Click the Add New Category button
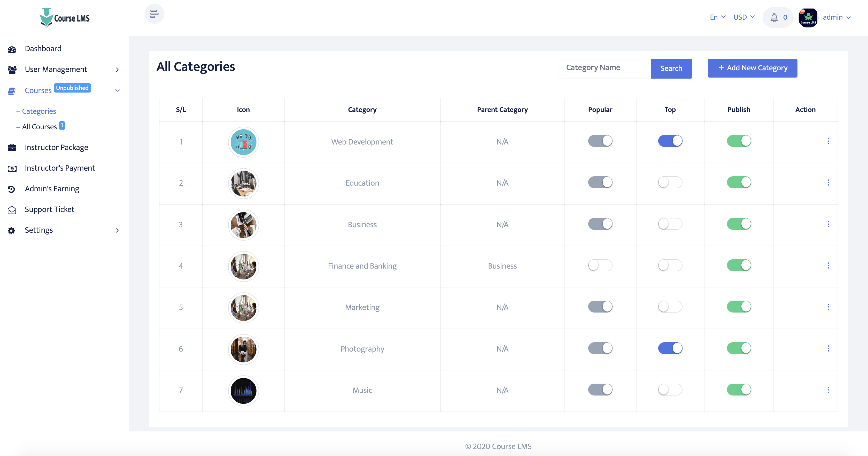 (x=752, y=68)
